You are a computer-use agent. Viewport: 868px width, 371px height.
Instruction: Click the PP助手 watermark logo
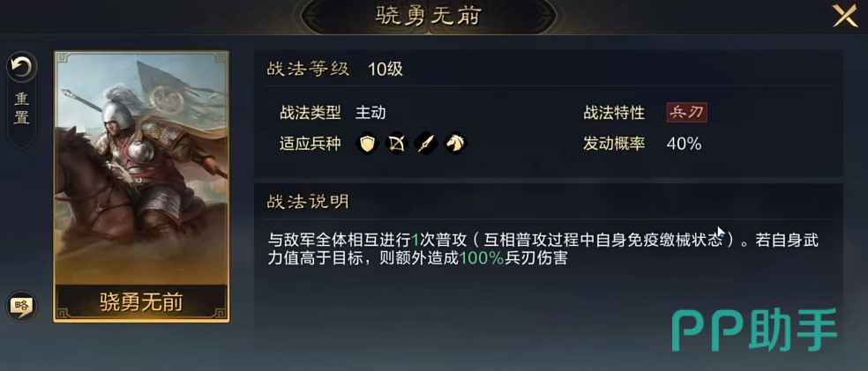(754, 330)
